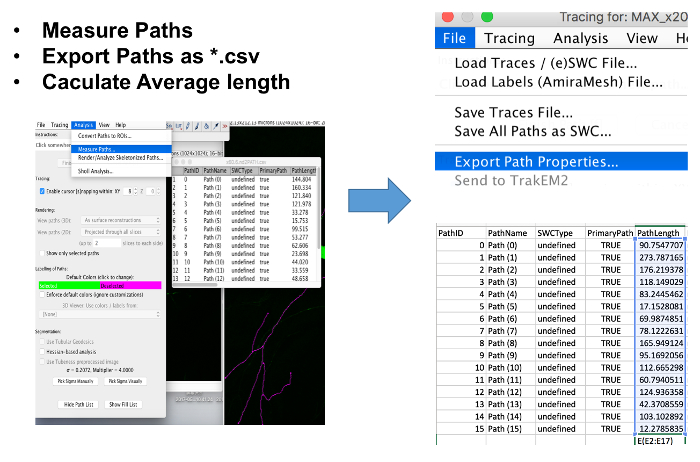Select the Color Picker eyedropper tool
This screenshot has height=462, width=700.
216,126
